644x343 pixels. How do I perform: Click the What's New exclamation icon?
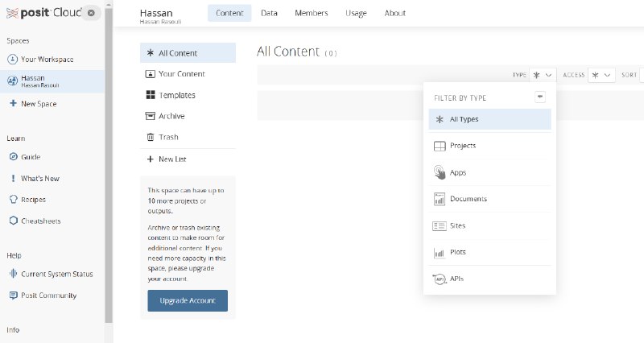pyautogui.click(x=13, y=178)
